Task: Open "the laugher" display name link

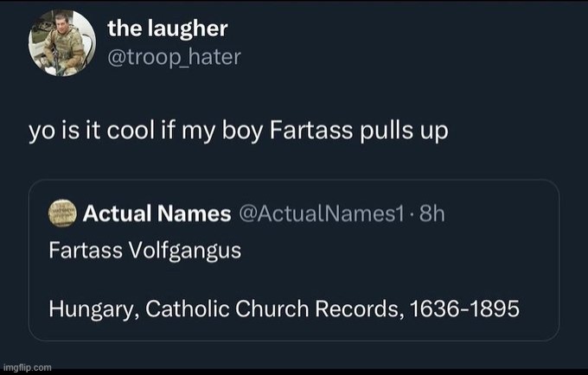Action: click(x=168, y=29)
